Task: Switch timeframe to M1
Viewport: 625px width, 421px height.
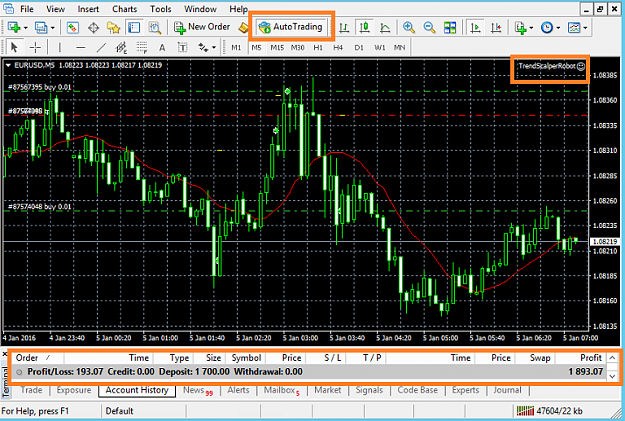Action: (x=236, y=47)
